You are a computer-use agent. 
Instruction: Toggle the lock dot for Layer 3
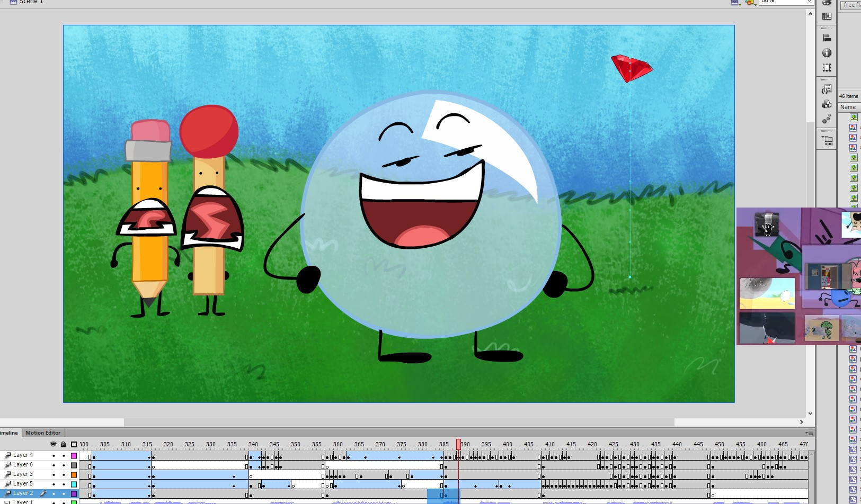[64, 475]
